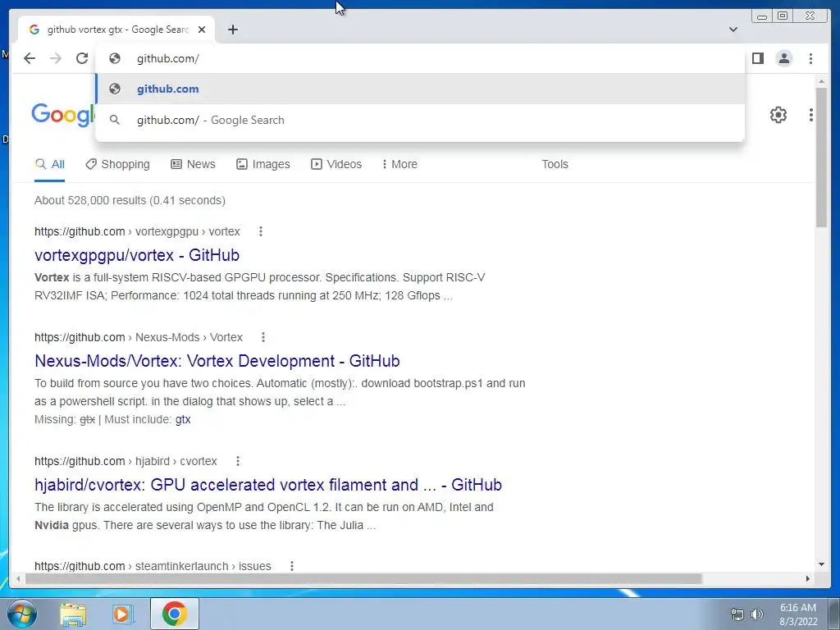Click github.com › steamtinkerlaunch › issues breadcrumb
Viewport: 840px width, 630px height.
[153, 566]
